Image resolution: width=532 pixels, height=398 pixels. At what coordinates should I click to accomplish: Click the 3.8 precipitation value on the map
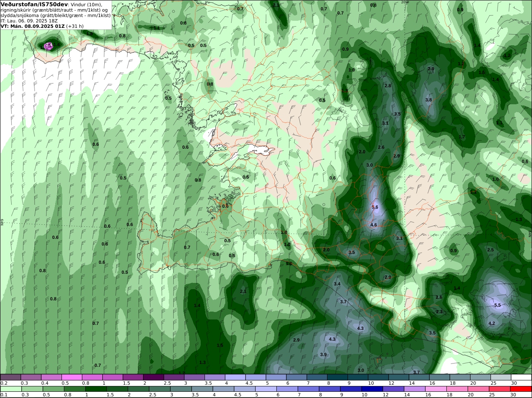(429, 100)
